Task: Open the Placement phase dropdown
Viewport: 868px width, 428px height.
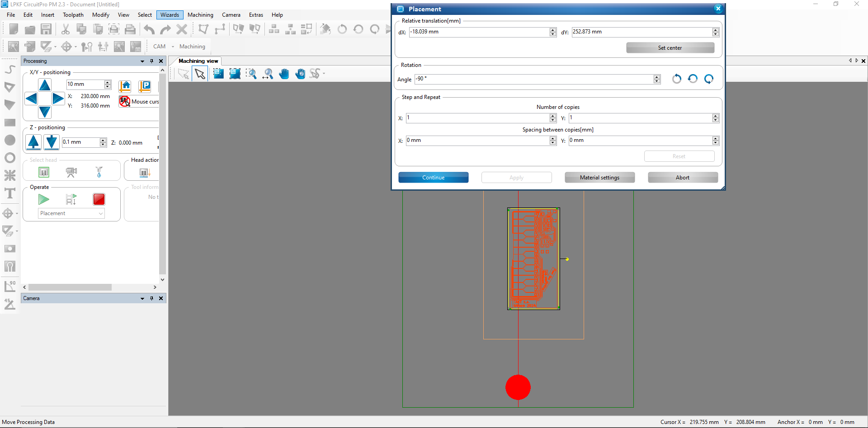Action: tap(71, 213)
